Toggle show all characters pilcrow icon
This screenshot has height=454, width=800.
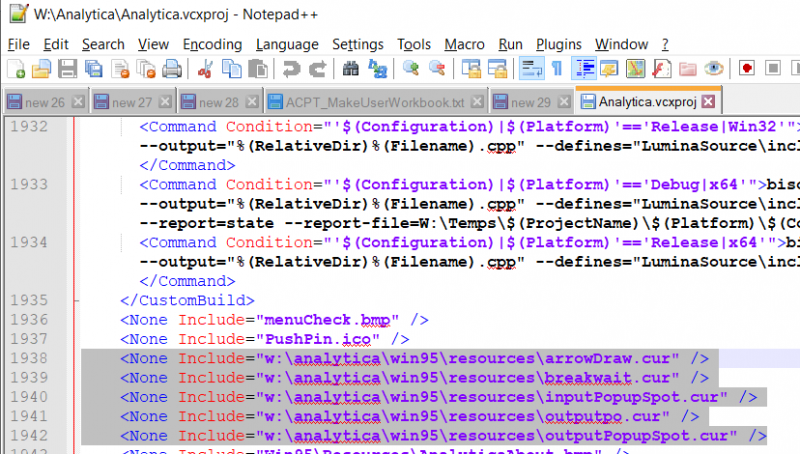coord(557,69)
